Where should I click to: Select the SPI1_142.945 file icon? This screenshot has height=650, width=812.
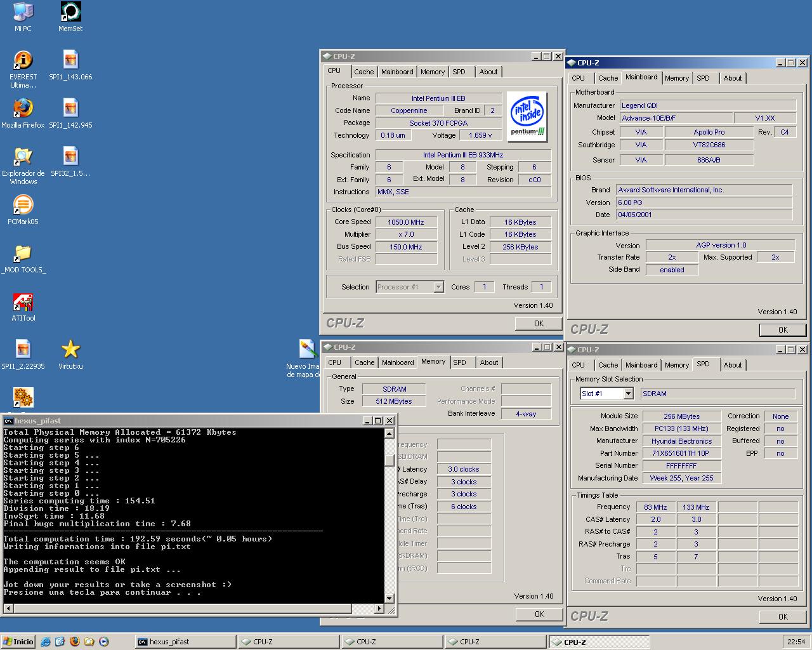70,108
